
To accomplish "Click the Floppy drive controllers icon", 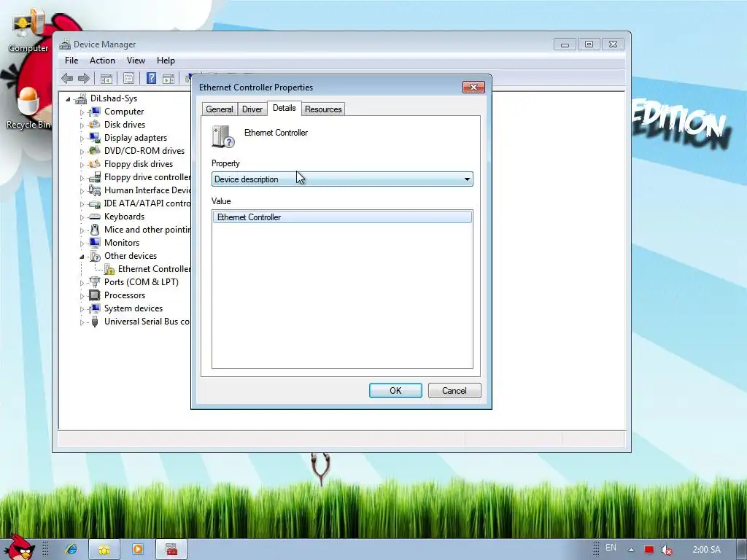I will tap(95, 177).
